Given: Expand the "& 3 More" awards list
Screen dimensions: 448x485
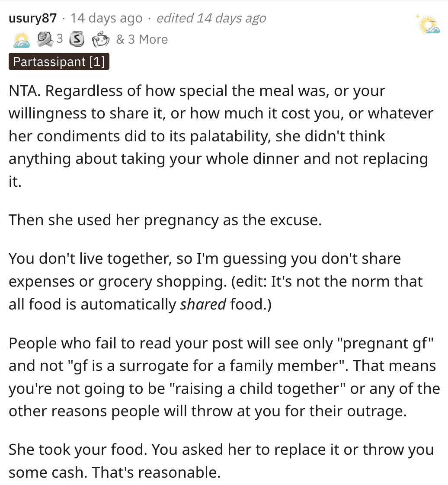Looking at the screenshot, I should [x=142, y=40].
